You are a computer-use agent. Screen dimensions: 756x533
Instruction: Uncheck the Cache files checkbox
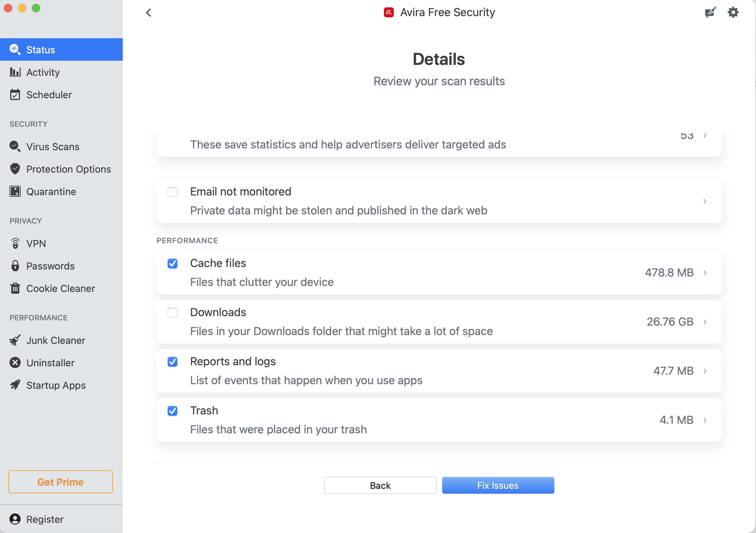coord(173,264)
